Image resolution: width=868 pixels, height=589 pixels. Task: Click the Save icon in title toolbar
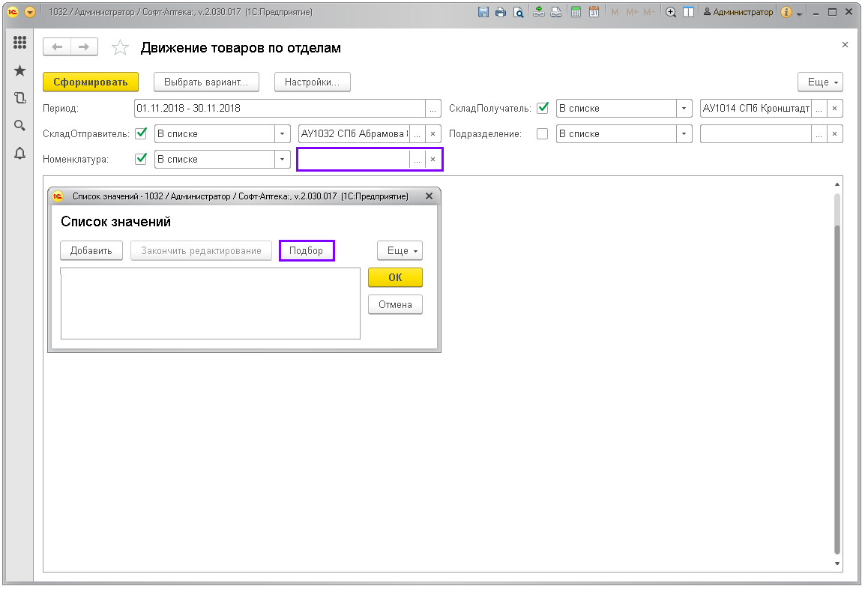click(x=483, y=13)
